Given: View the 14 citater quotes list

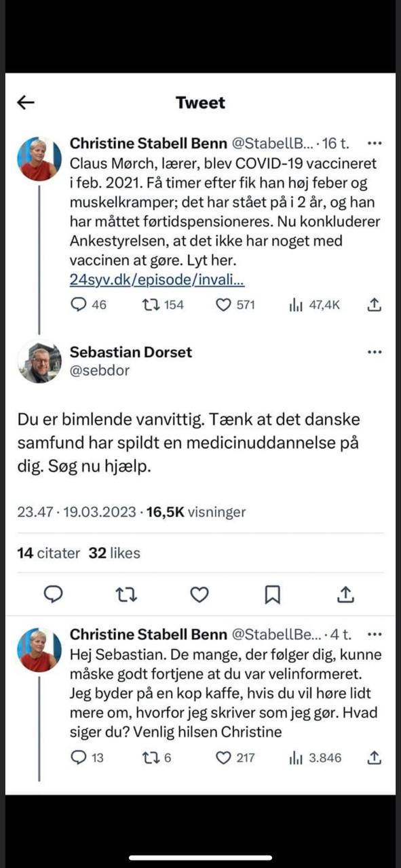Looking at the screenshot, I should point(48,553).
